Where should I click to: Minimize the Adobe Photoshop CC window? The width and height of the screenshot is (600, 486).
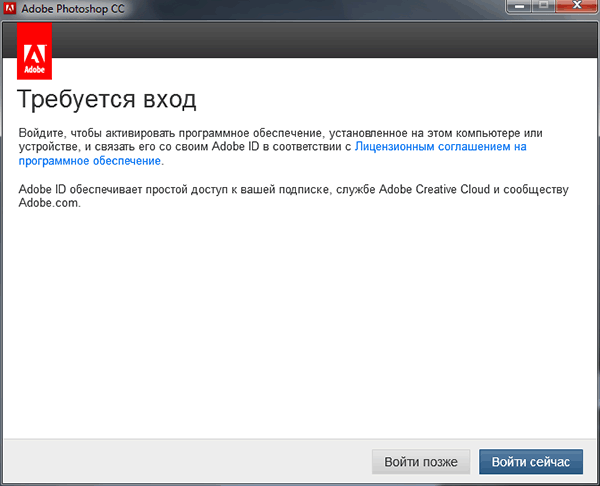(x=518, y=6)
